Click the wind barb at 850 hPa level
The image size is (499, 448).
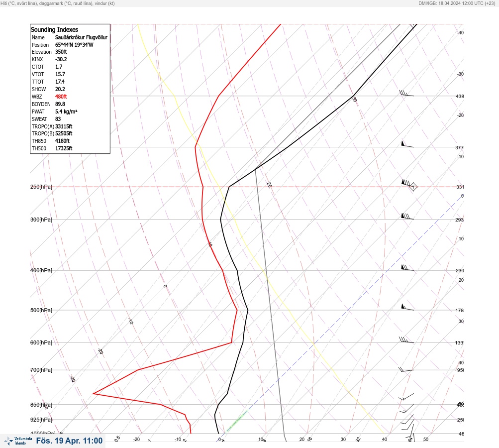click(x=407, y=408)
